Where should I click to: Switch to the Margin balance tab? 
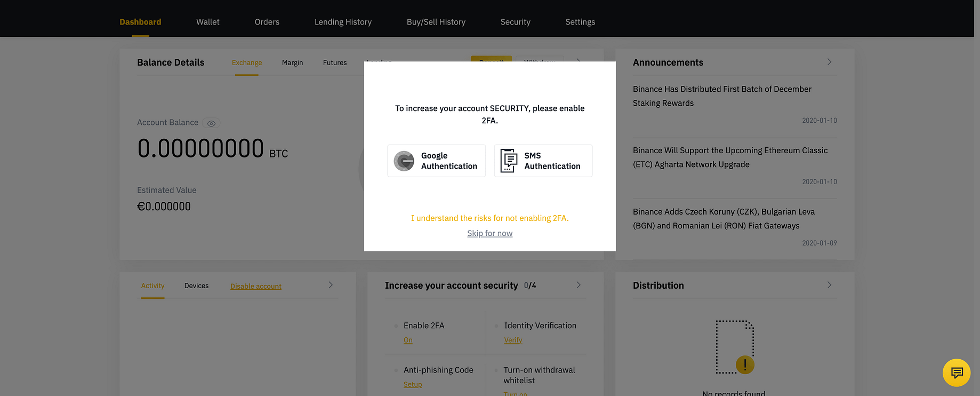[292, 62]
